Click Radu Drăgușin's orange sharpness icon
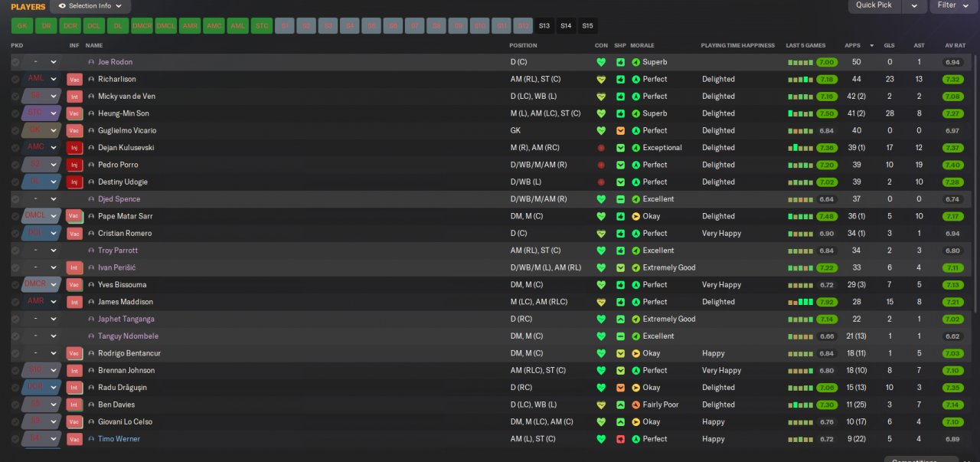Viewport: 980px width, 462px height. point(620,388)
